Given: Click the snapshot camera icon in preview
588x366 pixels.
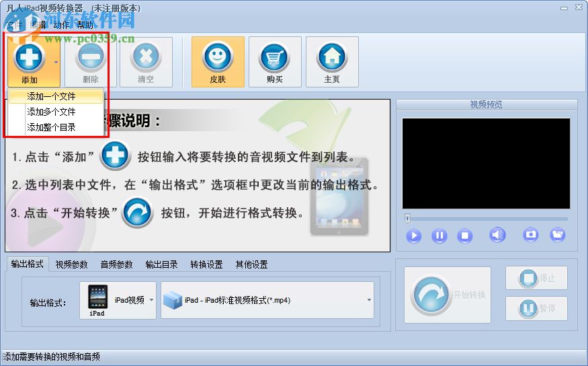Looking at the screenshot, I should 531,235.
